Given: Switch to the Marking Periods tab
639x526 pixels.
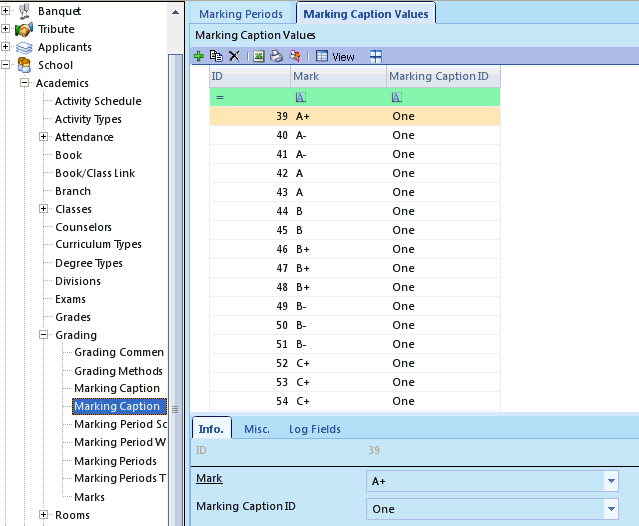Looking at the screenshot, I should tap(241, 14).
